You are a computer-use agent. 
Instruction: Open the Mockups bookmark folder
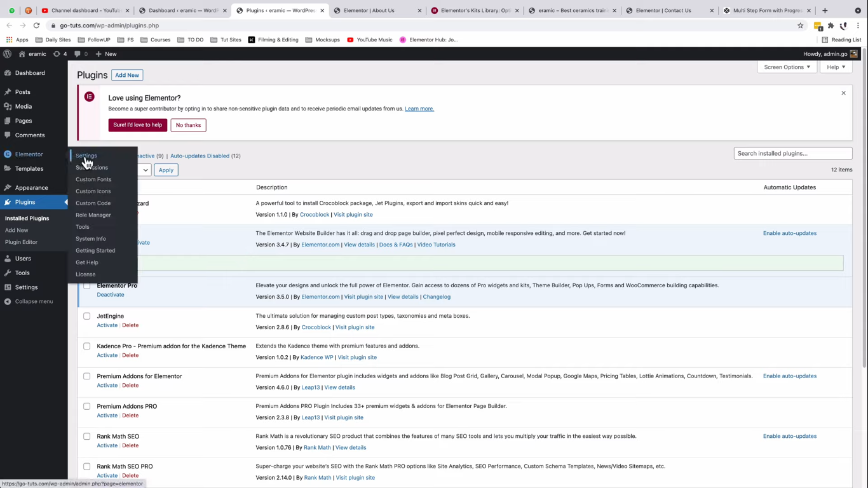322,39
